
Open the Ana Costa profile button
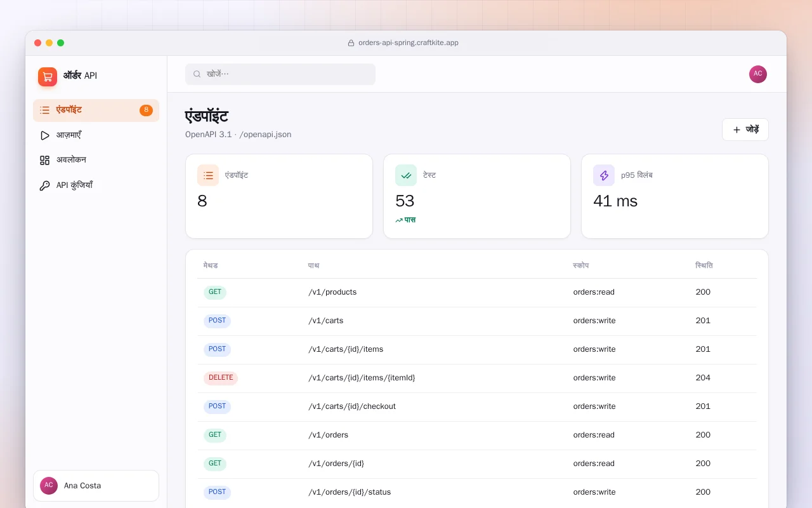96,486
